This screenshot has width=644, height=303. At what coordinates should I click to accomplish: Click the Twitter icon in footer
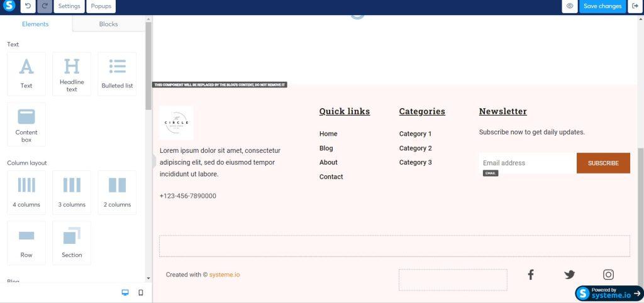569,275
